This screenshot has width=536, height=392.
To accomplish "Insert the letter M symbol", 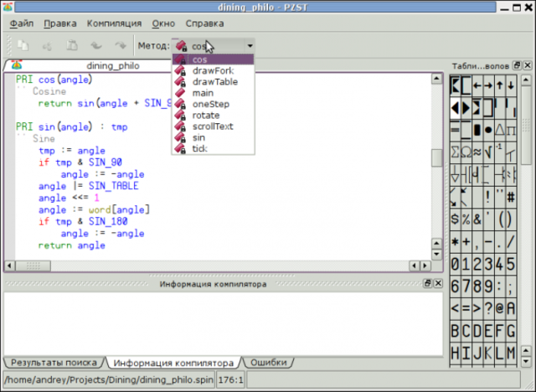I will pyautogui.click(x=511, y=353).
